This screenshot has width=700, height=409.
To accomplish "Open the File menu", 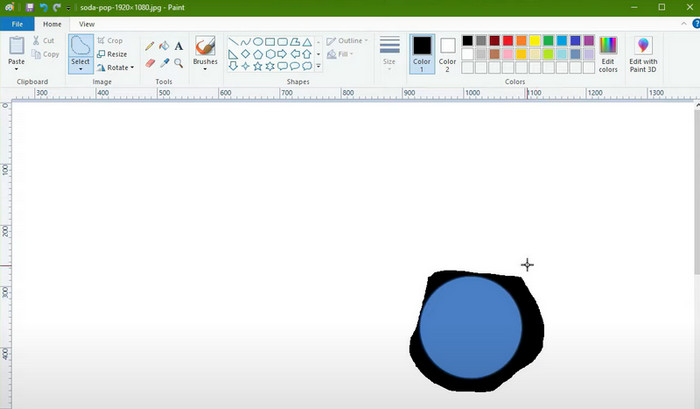I will click(17, 24).
